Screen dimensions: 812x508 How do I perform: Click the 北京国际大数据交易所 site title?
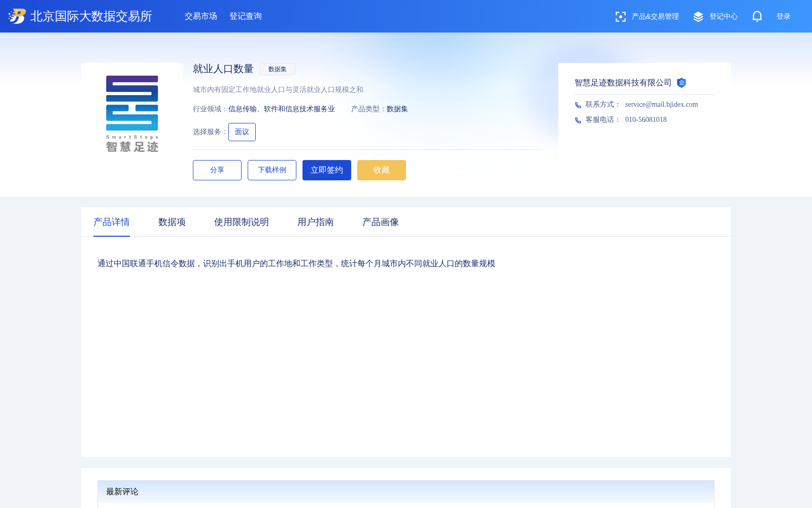91,16
